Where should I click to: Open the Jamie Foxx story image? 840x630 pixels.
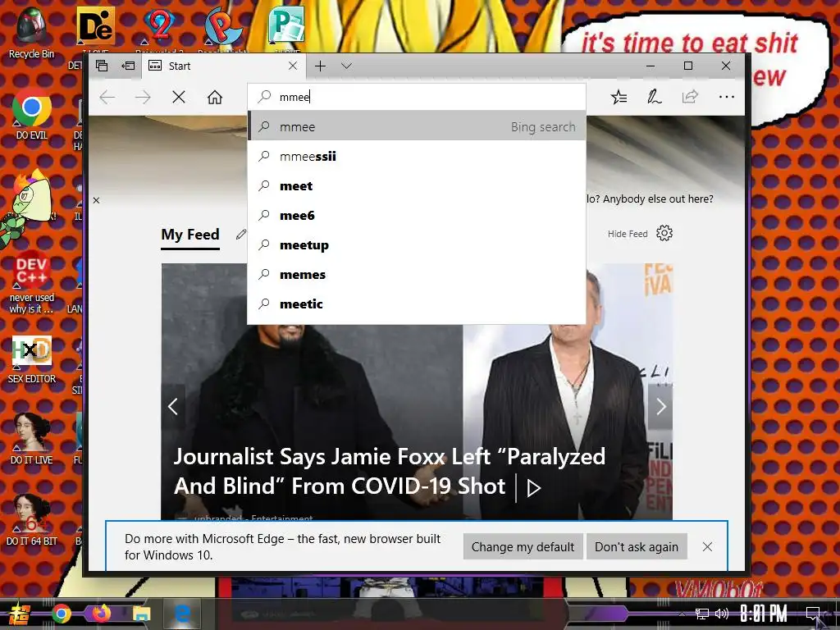pyautogui.click(x=417, y=391)
